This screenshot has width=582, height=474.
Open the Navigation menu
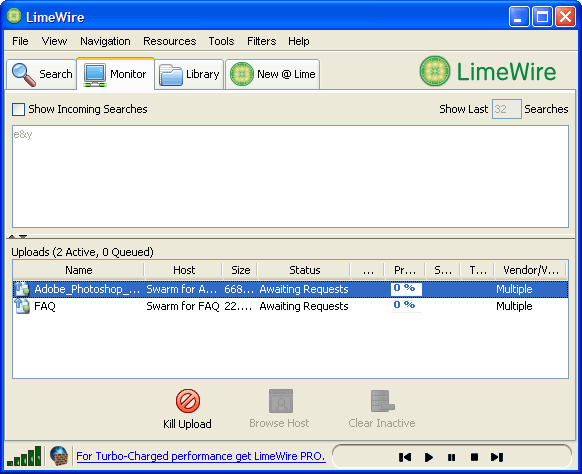coord(105,41)
